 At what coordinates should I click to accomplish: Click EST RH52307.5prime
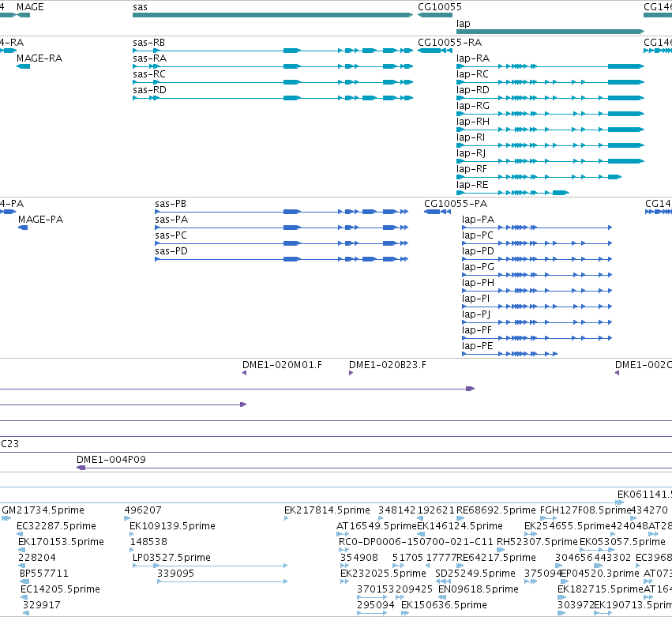pos(537,542)
